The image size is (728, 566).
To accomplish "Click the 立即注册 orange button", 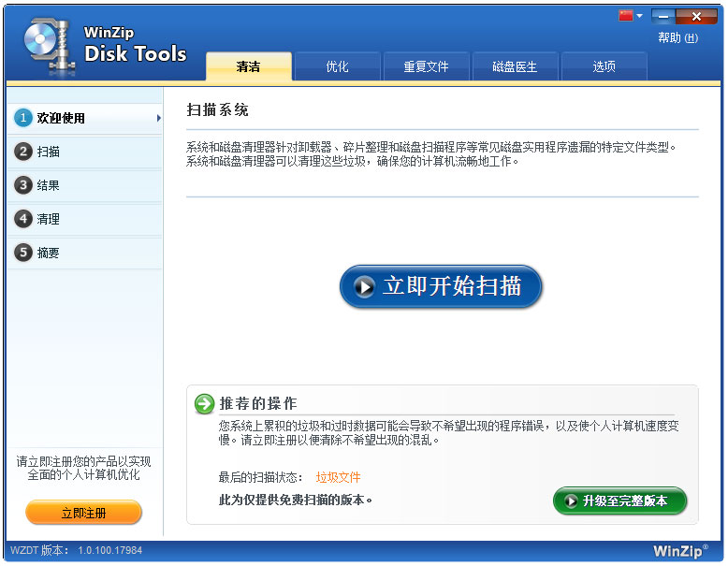I will [x=83, y=513].
